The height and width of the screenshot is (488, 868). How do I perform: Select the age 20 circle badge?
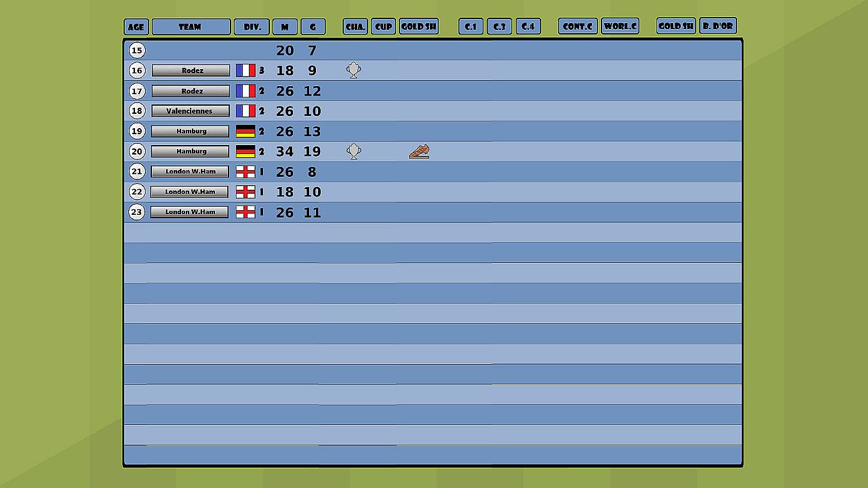coord(137,151)
